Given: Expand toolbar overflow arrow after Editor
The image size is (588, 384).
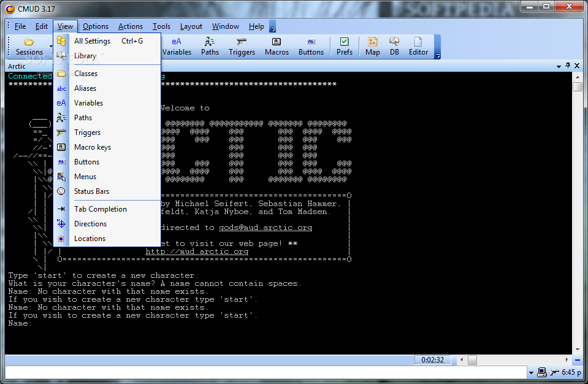Looking at the screenshot, I should [437, 47].
